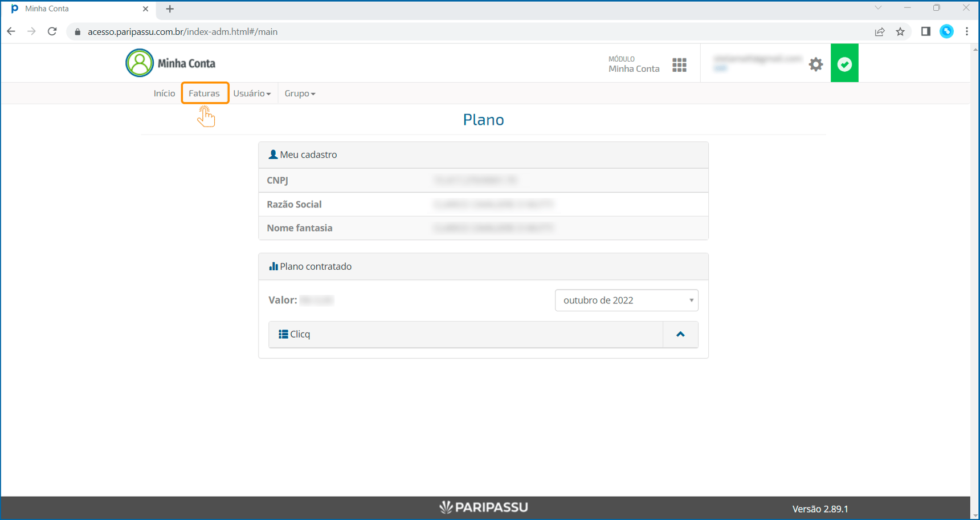Click the settings gear icon

(815, 64)
